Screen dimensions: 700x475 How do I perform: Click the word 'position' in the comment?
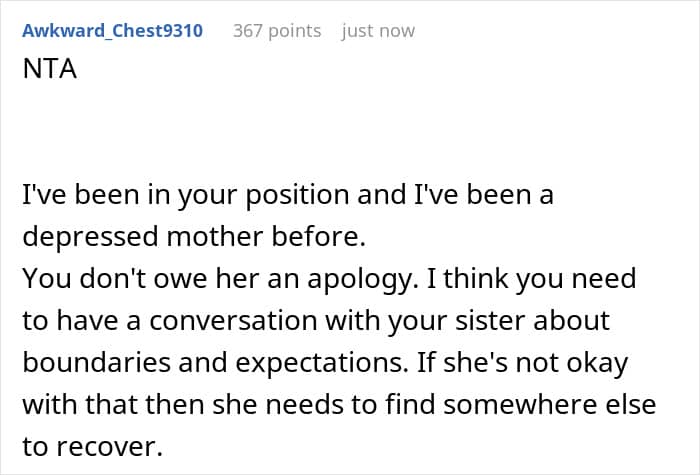coord(297,196)
